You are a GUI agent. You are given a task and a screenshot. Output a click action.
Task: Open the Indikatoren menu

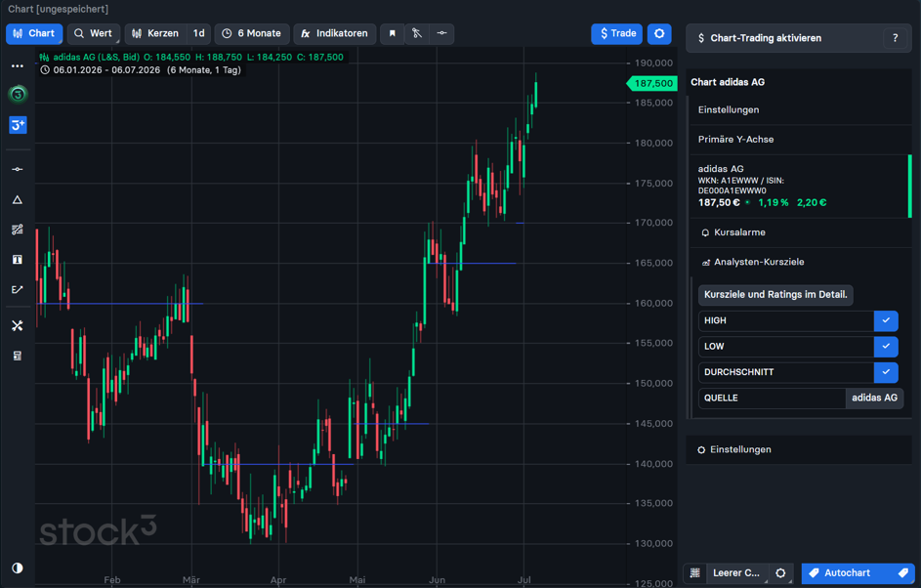click(334, 33)
